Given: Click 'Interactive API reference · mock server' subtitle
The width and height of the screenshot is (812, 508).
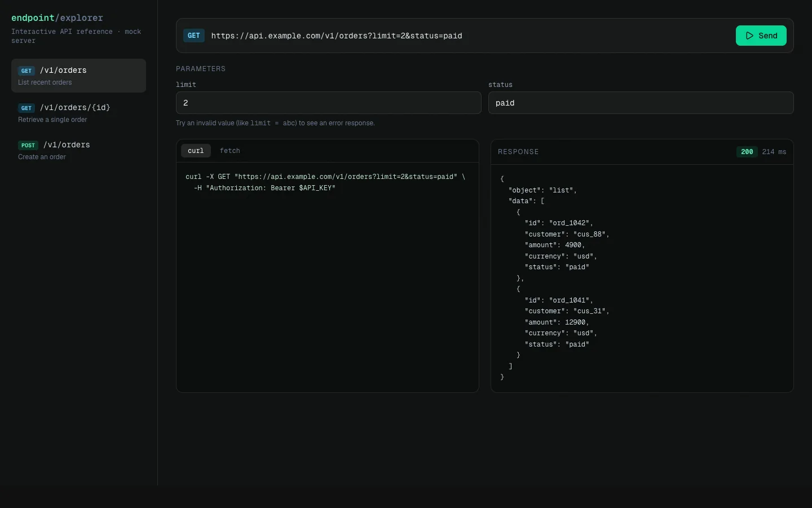Looking at the screenshot, I should (x=76, y=36).
